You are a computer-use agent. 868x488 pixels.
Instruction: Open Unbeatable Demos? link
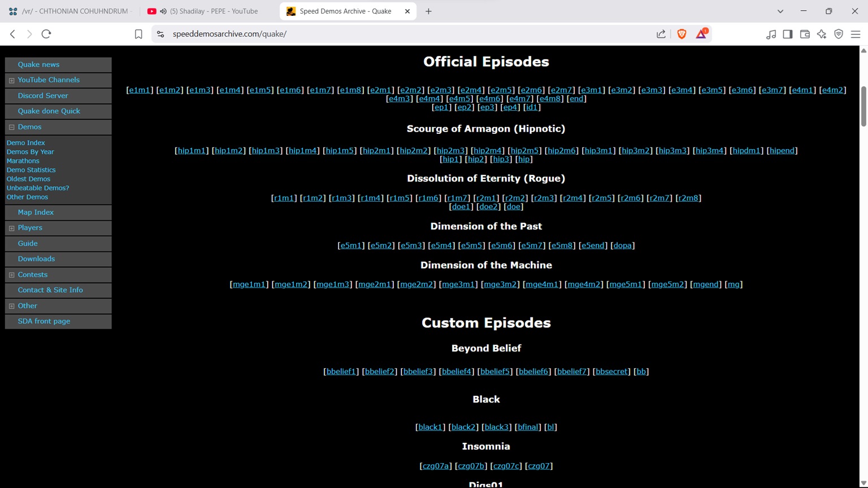tap(37, 188)
